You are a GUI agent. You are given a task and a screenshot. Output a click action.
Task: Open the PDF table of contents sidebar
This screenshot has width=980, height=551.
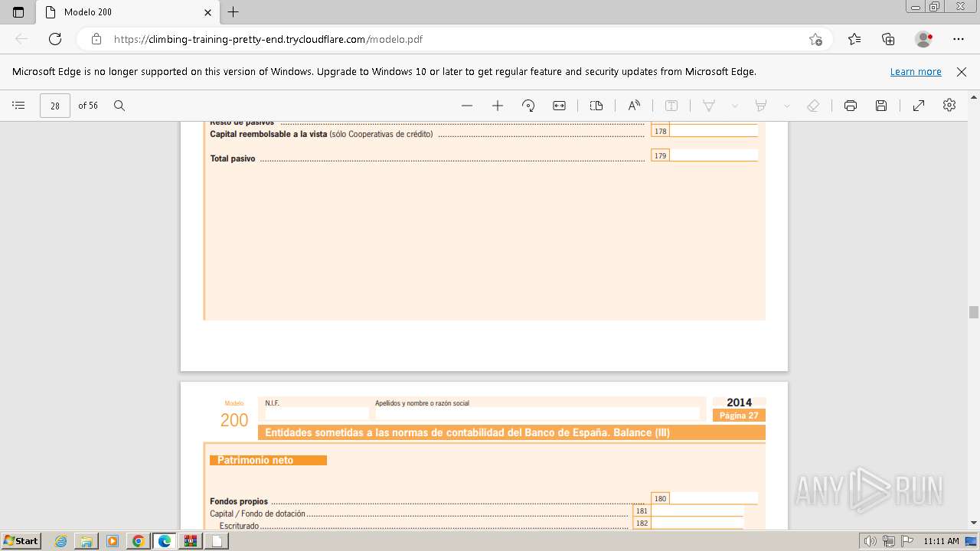coord(19,106)
